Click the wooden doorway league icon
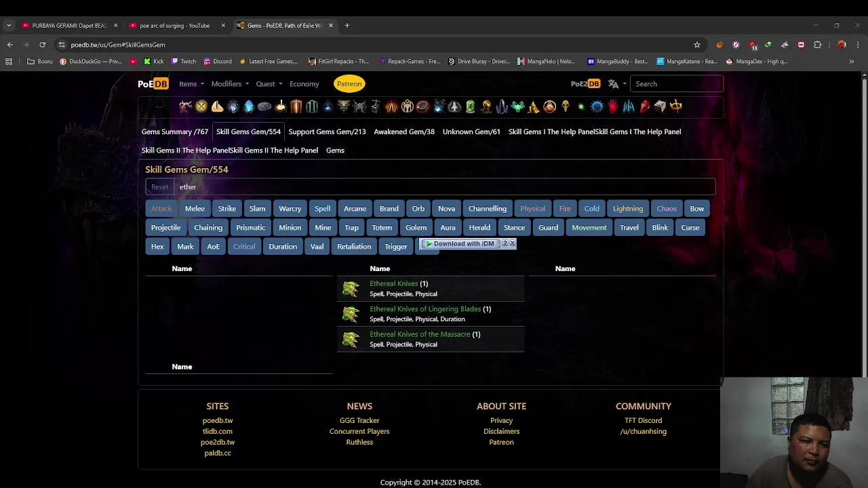Screen dimensions: 868x488 [x=296, y=106]
